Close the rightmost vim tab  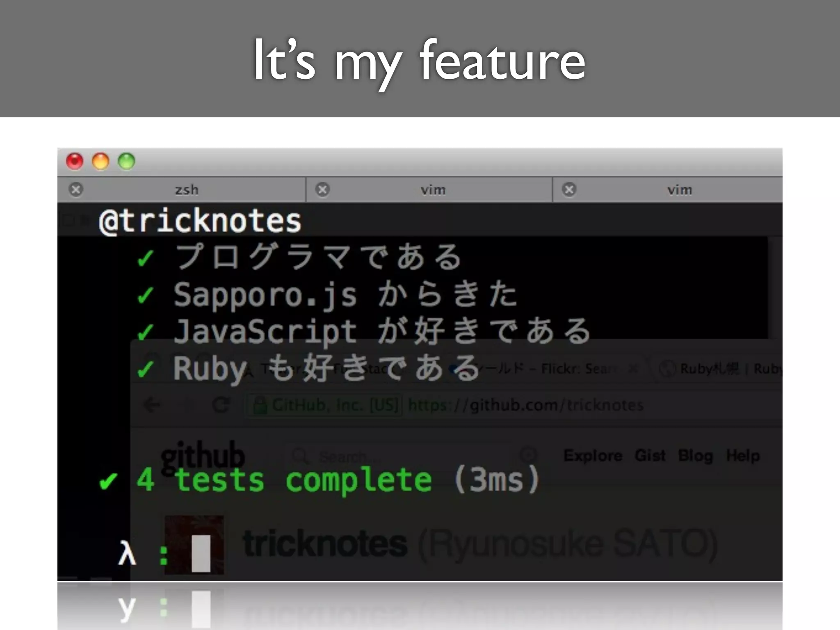(x=569, y=189)
